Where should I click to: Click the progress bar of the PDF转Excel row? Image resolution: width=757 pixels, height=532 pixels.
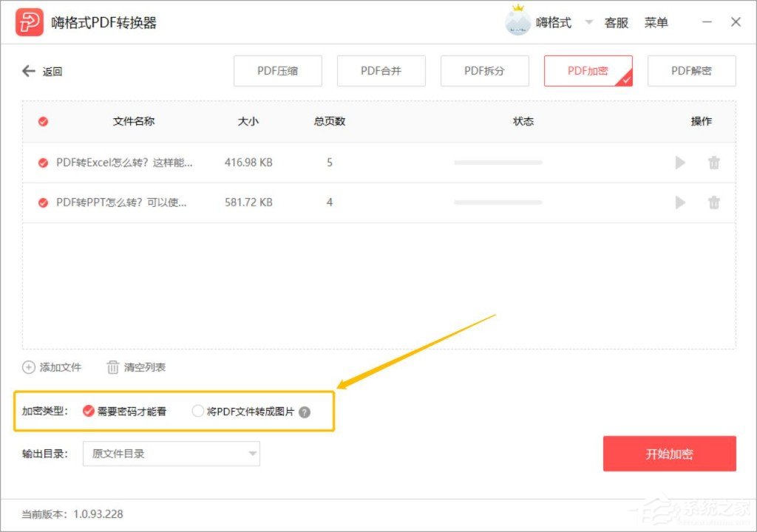[x=498, y=163]
